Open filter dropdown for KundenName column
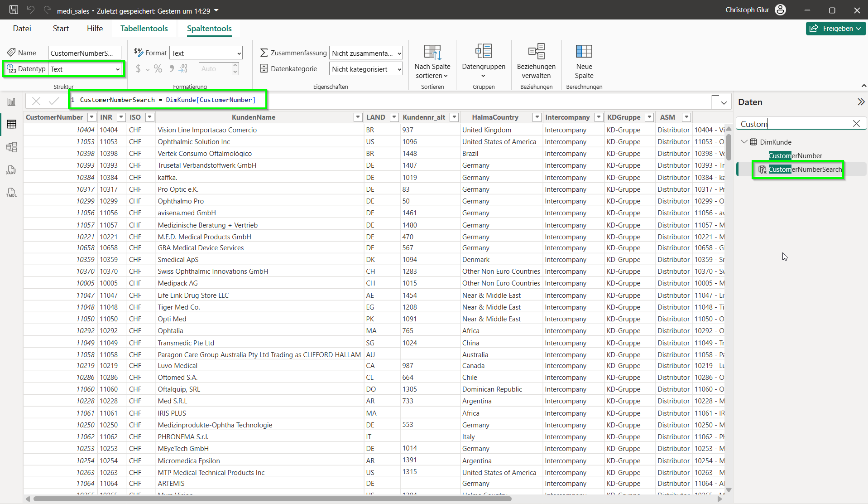The height and width of the screenshot is (504, 868). [x=358, y=117]
